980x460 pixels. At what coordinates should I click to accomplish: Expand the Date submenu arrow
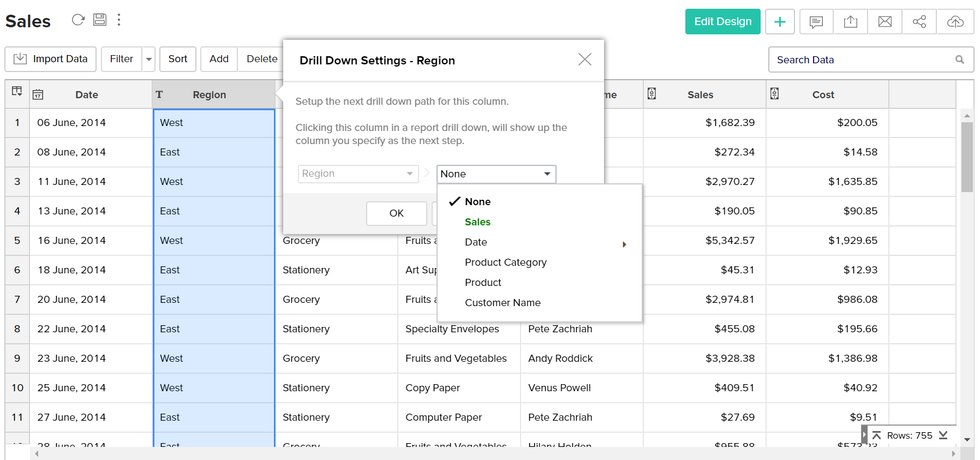pyautogui.click(x=624, y=244)
